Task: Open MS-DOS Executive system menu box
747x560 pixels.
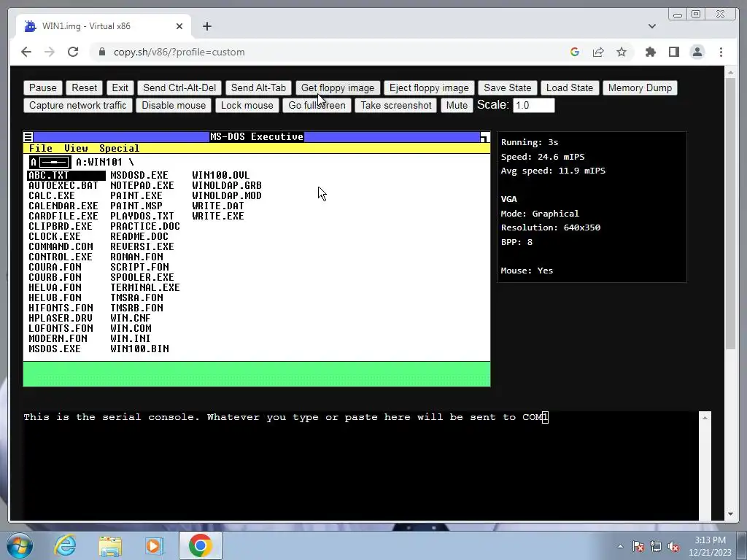Action: coord(28,137)
